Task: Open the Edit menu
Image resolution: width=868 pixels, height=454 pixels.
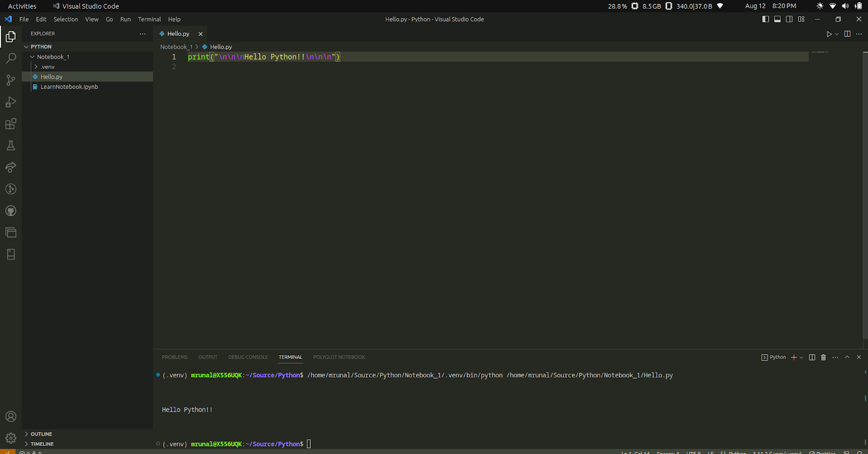Action: pos(41,19)
